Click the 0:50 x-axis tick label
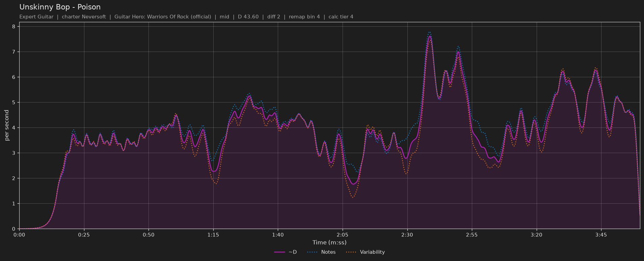 [149, 235]
